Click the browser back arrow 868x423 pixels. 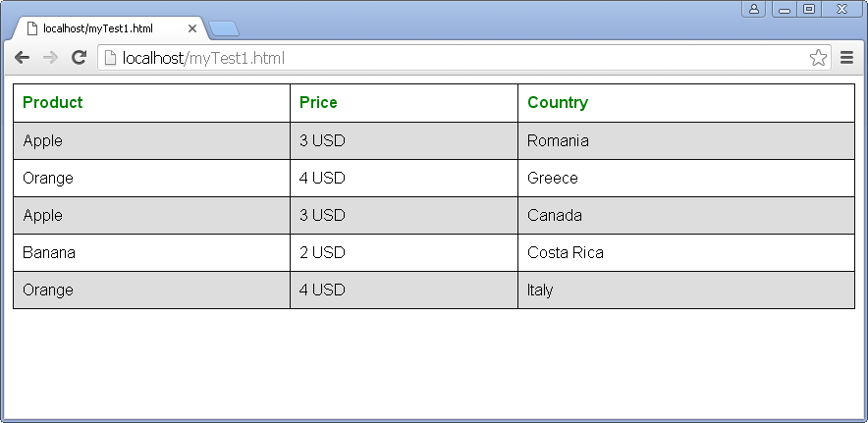(x=22, y=58)
